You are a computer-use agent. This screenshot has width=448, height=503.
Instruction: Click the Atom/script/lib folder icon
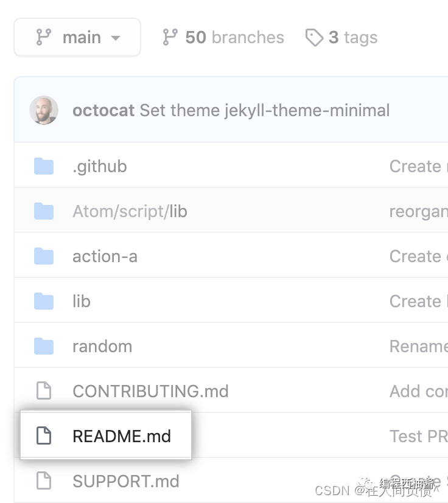point(44,211)
